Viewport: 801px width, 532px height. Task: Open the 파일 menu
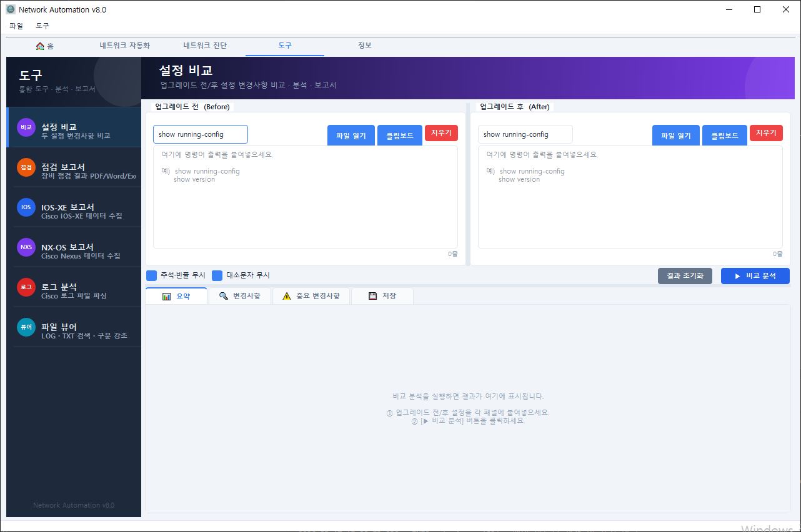(x=16, y=26)
